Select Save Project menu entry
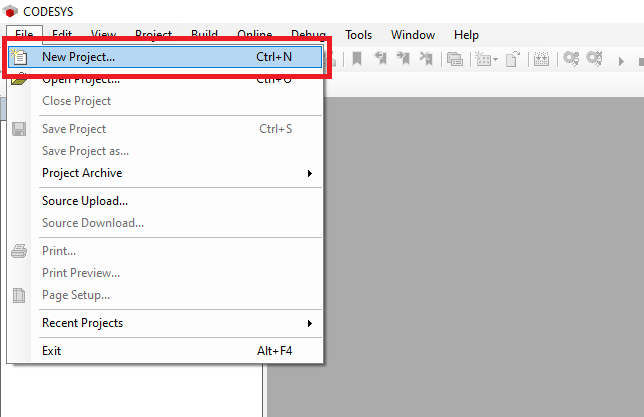 [x=74, y=129]
